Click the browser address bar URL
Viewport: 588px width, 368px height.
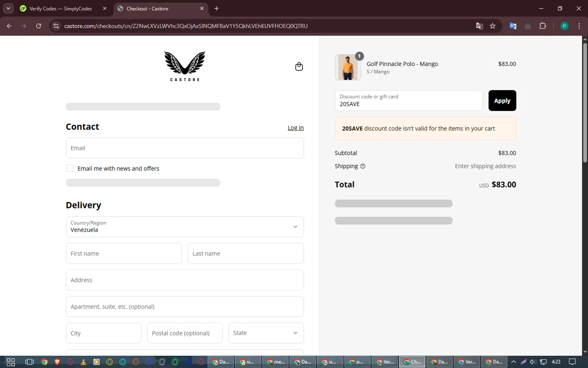click(x=186, y=26)
